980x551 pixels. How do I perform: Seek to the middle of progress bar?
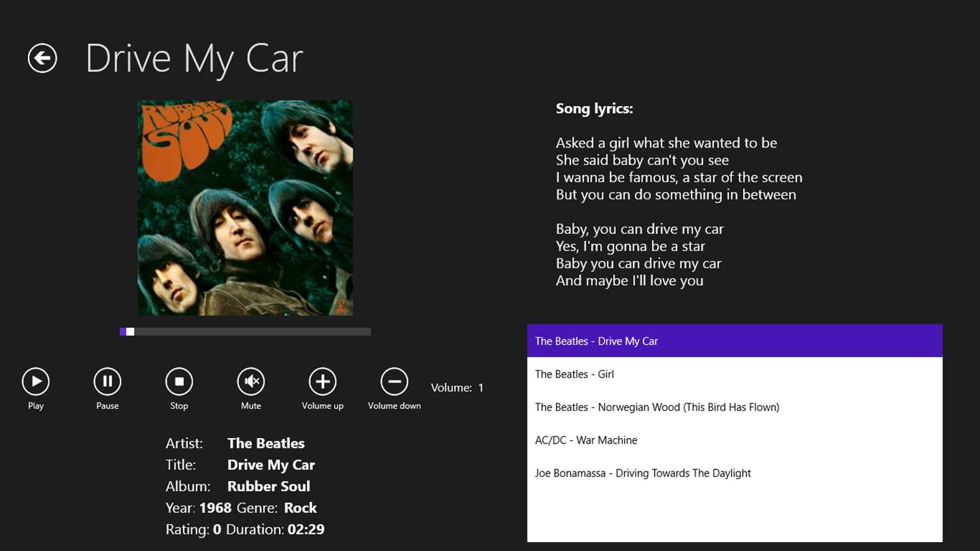[245, 332]
